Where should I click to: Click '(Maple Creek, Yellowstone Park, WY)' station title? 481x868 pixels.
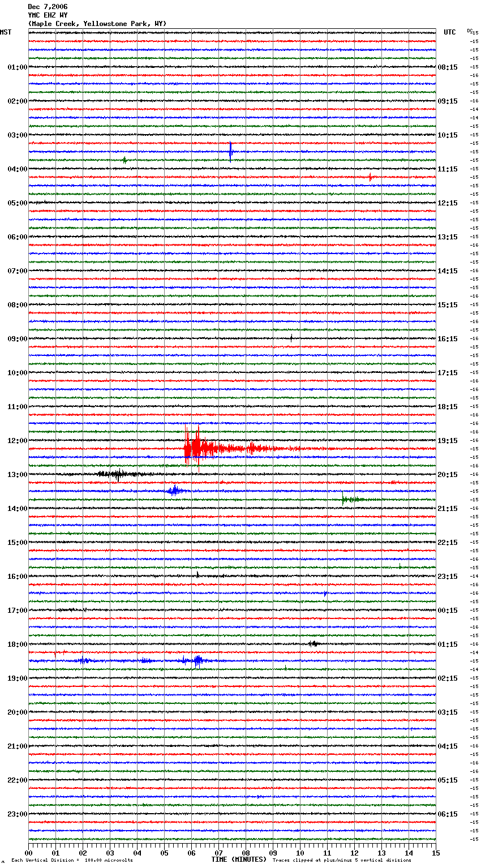(x=97, y=24)
